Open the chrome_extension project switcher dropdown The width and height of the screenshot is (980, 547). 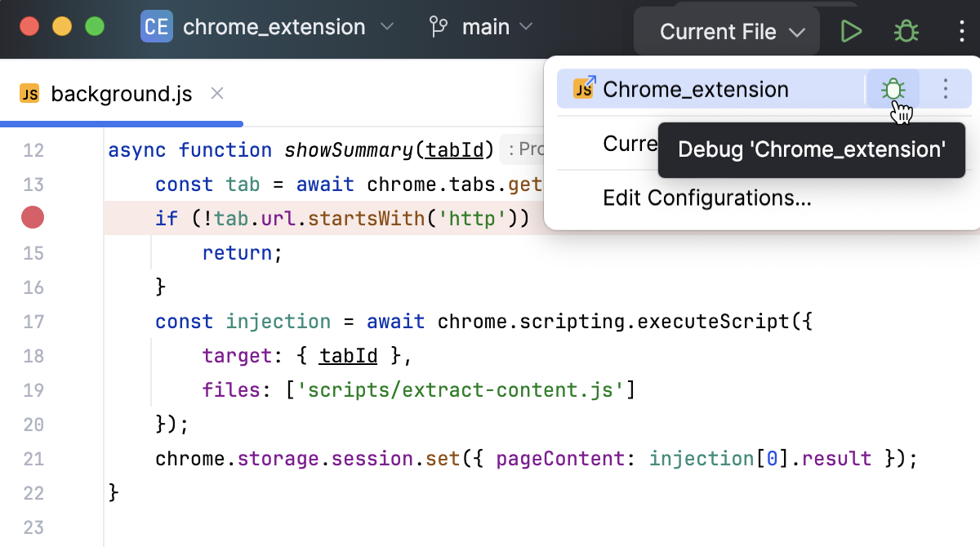(387, 27)
